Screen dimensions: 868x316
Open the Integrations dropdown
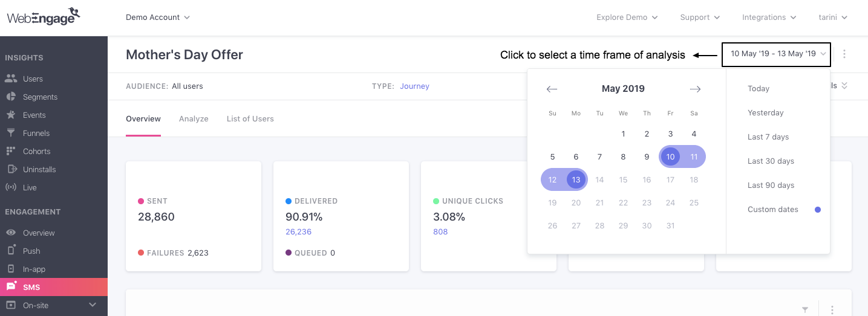pos(769,18)
